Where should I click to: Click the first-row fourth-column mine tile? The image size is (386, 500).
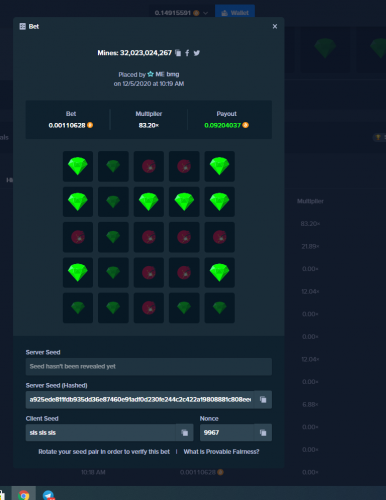pyautogui.click(x=184, y=166)
